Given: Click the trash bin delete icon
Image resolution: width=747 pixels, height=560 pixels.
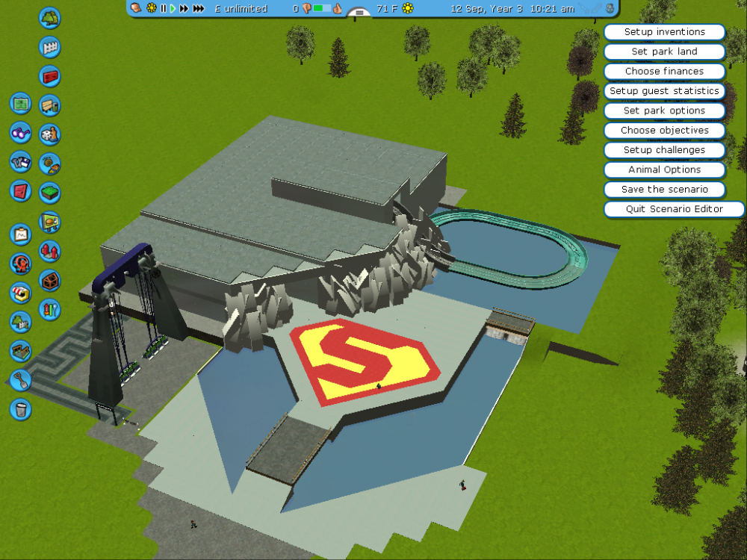Looking at the screenshot, I should pyautogui.click(x=21, y=409).
